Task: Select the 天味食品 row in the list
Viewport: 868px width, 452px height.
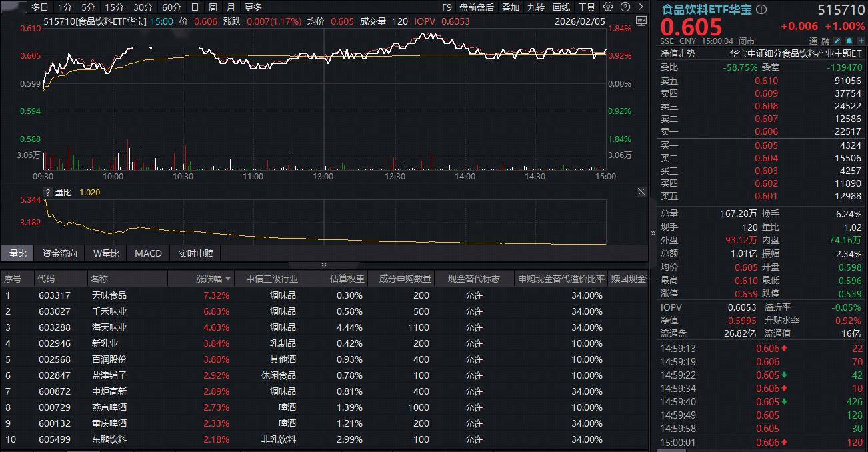Action: coord(109,295)
